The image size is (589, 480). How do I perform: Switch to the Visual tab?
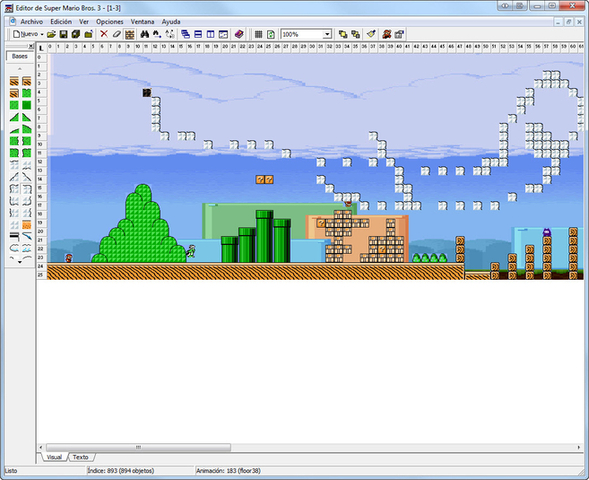pyautogui.click(x=54, y=457)
